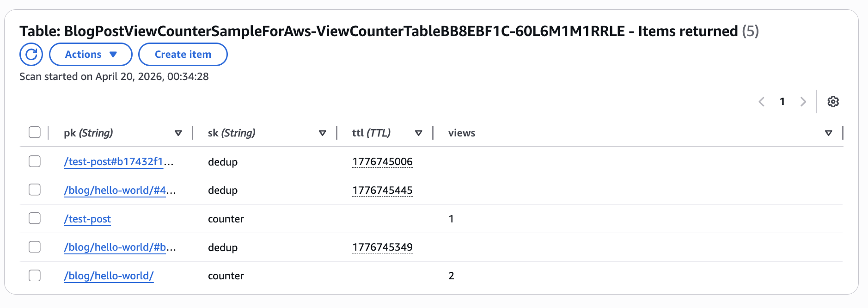Check the select-all items checkbox

35,132
